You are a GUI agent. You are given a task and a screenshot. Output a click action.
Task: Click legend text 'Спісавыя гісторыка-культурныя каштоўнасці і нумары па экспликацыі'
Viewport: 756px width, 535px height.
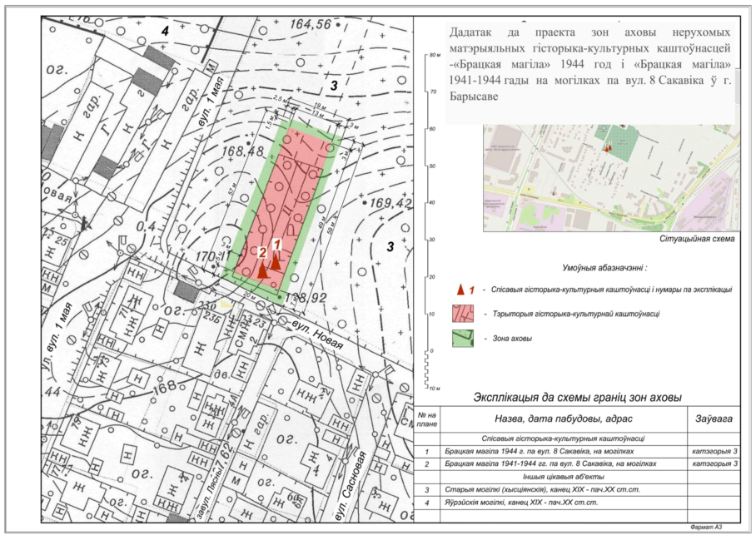611,290
